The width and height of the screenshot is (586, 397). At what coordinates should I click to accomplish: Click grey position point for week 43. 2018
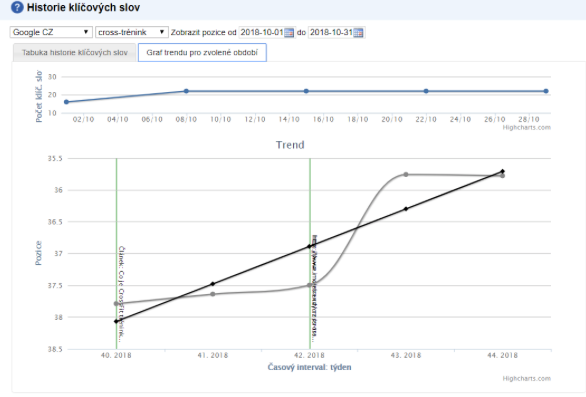[x=406, y=175]
